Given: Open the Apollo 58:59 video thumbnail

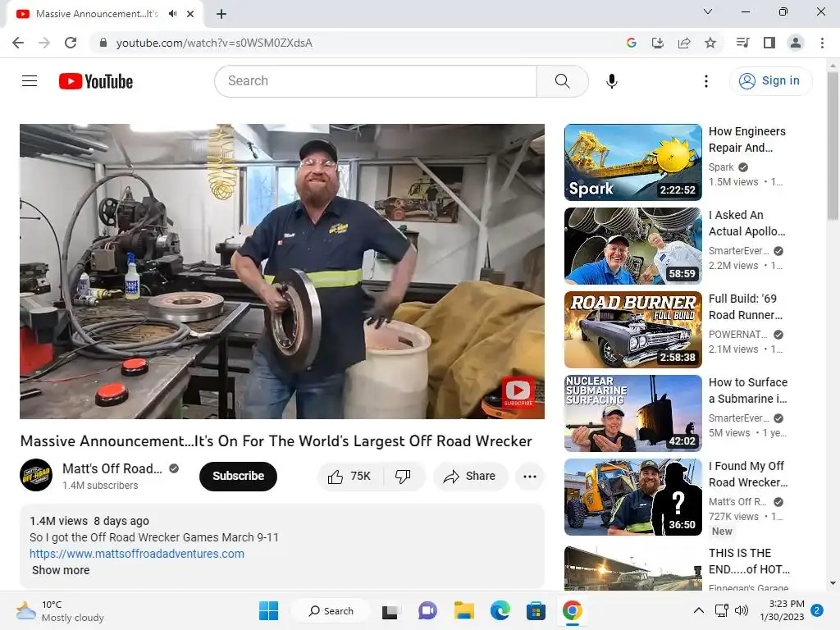Looking at the screenshot, I should (632, 246).
